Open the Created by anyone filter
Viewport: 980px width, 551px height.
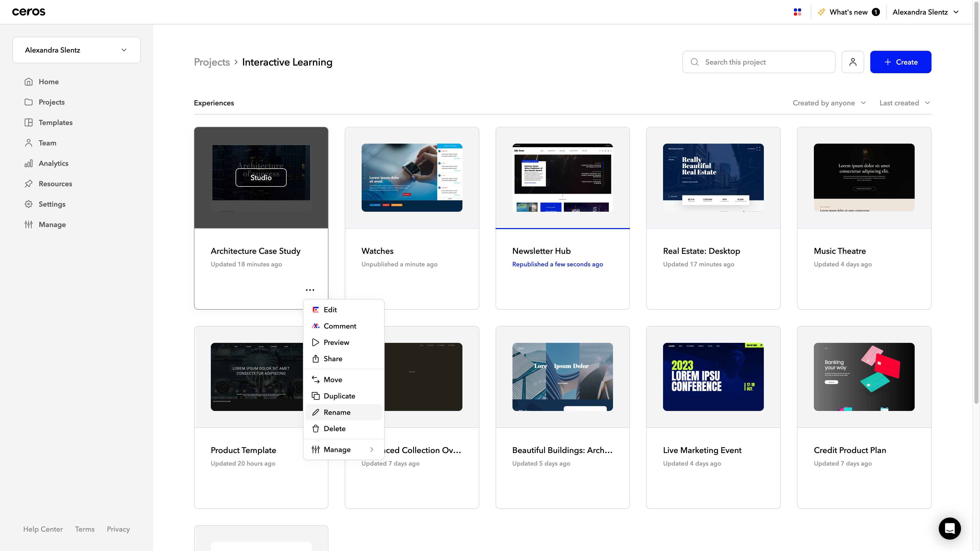829,103
